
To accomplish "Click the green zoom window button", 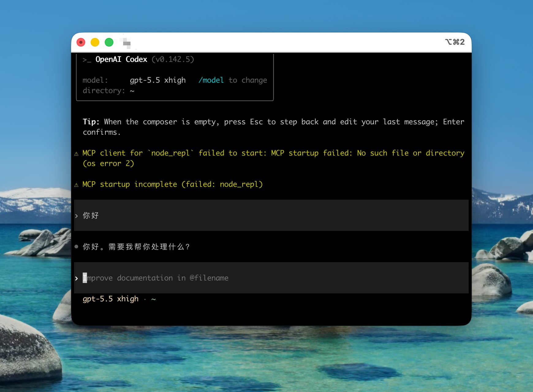I will pyautogui.click(x=109, y=42).
